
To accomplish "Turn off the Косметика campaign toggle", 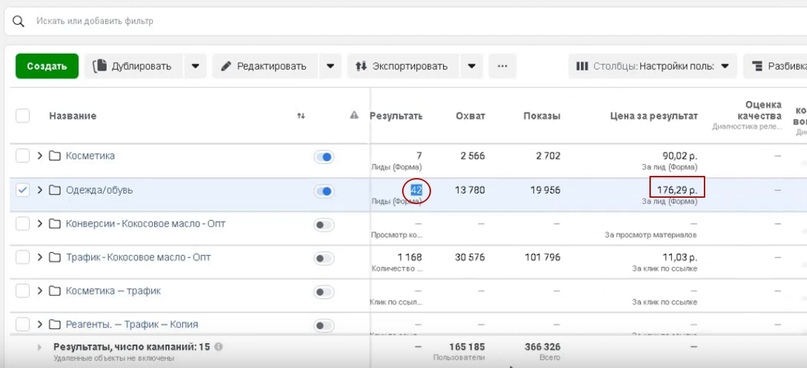I will [x=324, y=157].
